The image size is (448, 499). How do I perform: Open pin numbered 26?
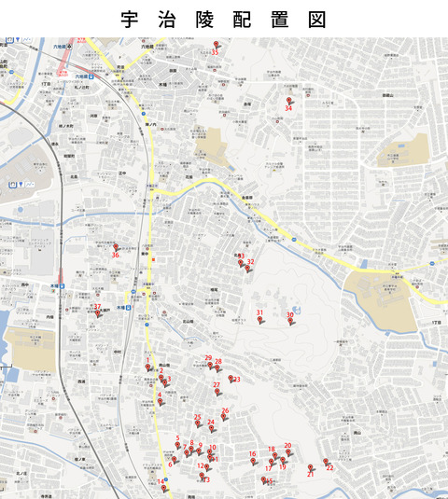[x=224, y=417]
